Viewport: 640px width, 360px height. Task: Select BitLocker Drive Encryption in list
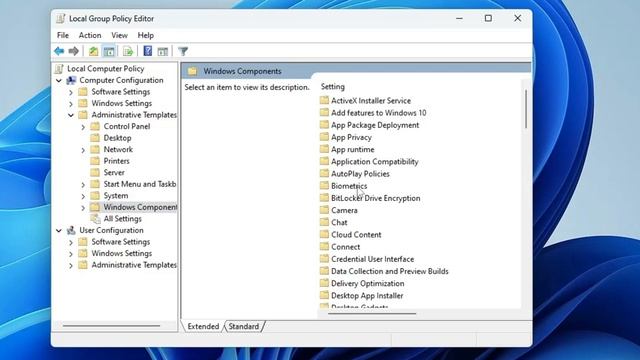pyautogui.click(x=376, y=198)
